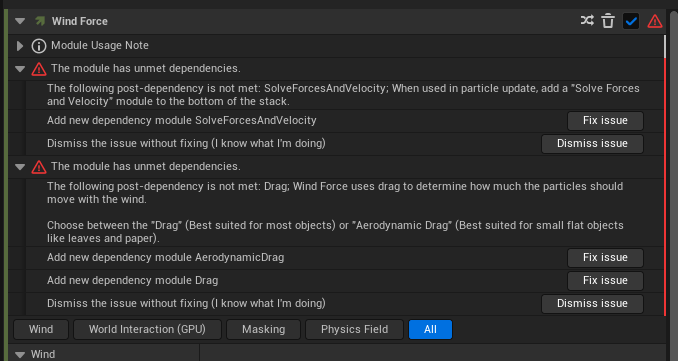This screenshot has height=361, width=678.
Task: Toggle the Wind Force enabled checkbox
Action: [x=631, y=21]
